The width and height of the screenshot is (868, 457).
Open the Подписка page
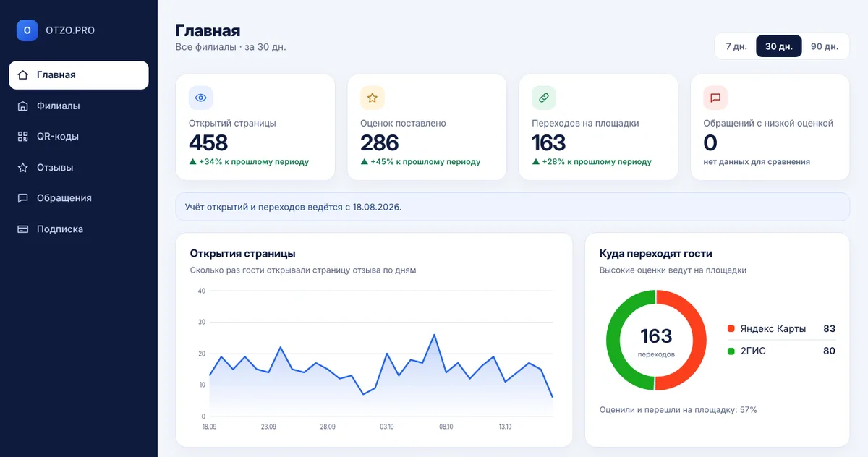[79, 229]
